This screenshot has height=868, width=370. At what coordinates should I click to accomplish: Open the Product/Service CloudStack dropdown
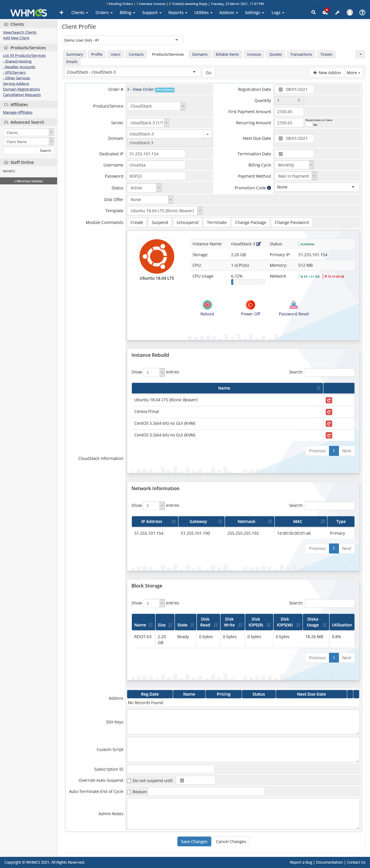pyautogui.click(x=156, y=106)
